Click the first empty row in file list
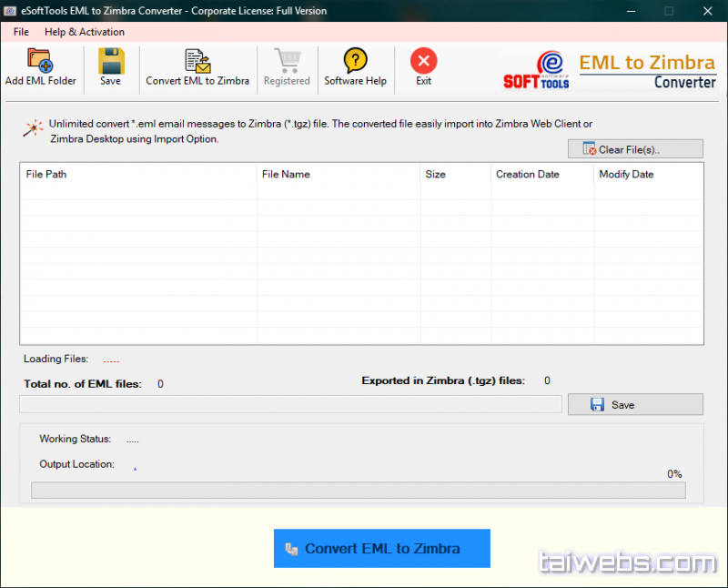This screenshot has width=728, height=588. point(361,192)
